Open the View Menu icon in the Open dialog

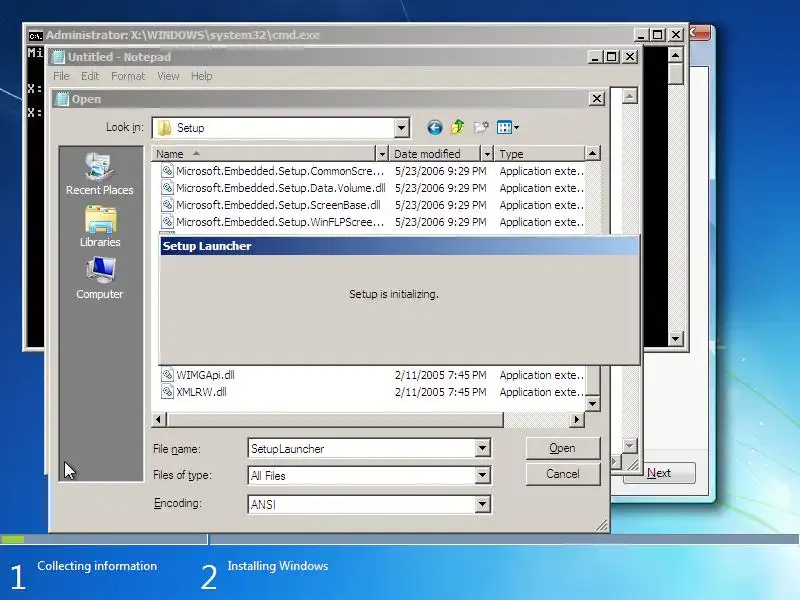point(508,128)
